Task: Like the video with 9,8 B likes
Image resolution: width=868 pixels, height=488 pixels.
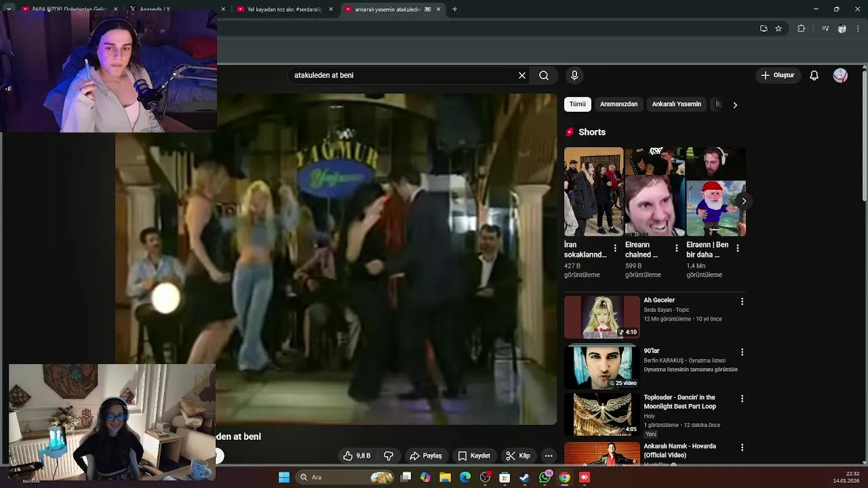Action: click(x=357, y=456)
